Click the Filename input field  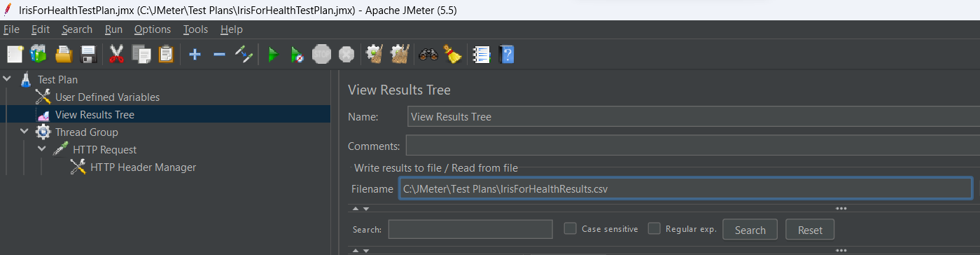[685, 188]
